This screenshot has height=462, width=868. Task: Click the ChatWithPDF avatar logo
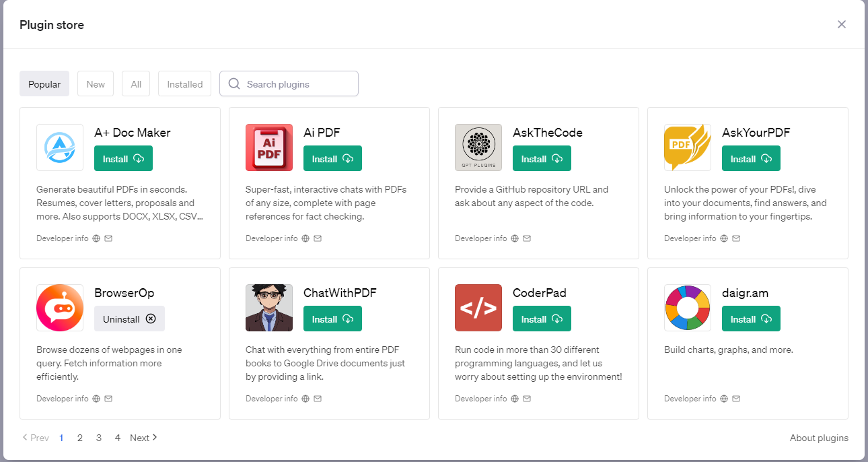click(x=269, y=308)
